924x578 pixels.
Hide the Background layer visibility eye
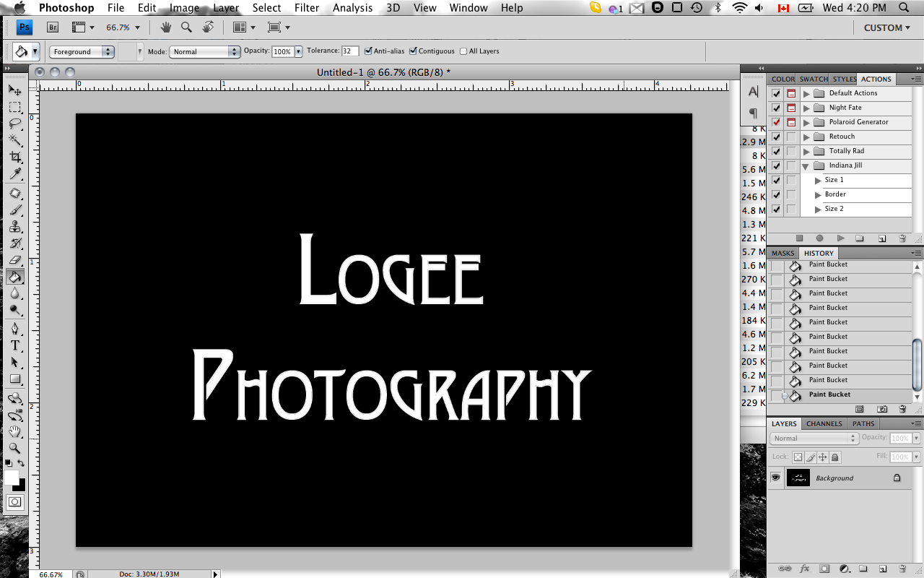click(x=776, y=478)
